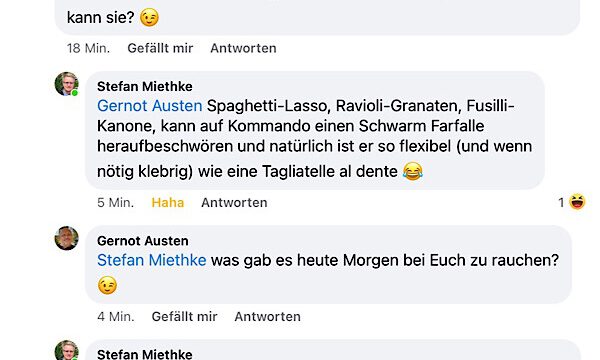
Task: Click Gernot Austen author name heading
Action: tap(143, 241)
